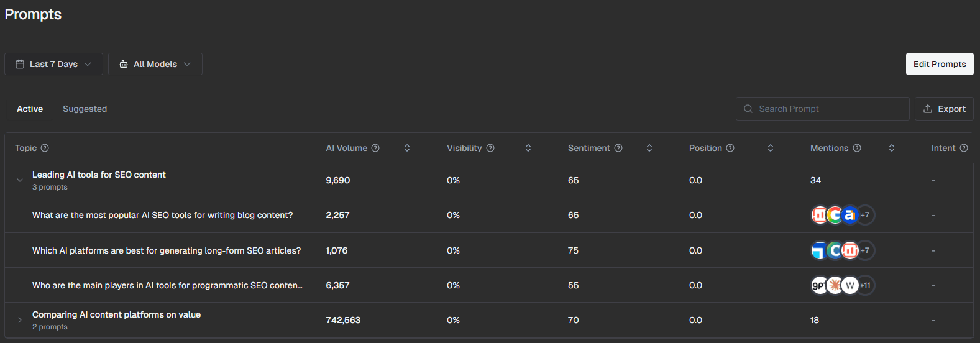Open the prompt about long-form SEO articles platforms

click(167, 250)
